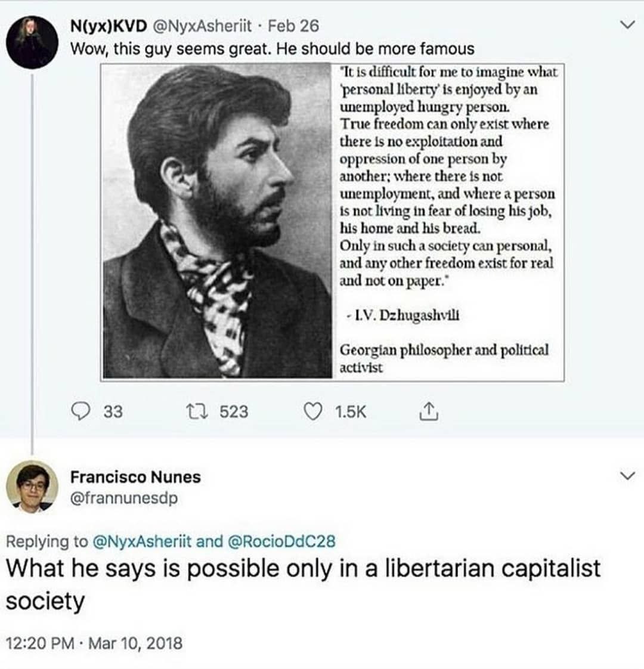644x669 pixels.
Task: View the 1.5K likes count
Action: [x=351, y=412]
